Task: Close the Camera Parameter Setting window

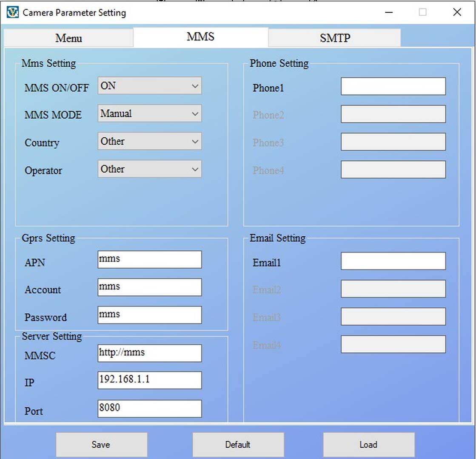Action: pos(457,12)
